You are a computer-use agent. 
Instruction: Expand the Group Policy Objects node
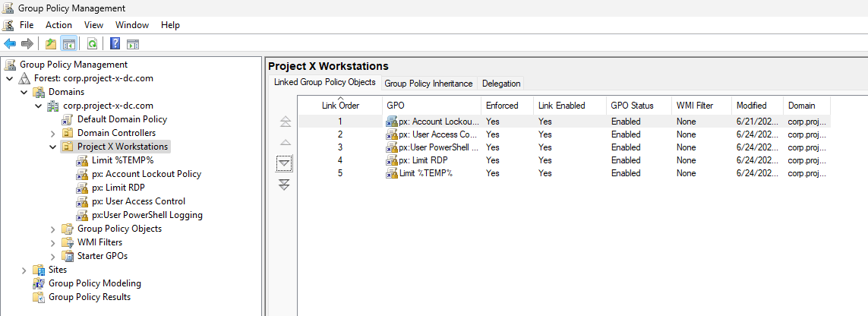coord(52,229)
